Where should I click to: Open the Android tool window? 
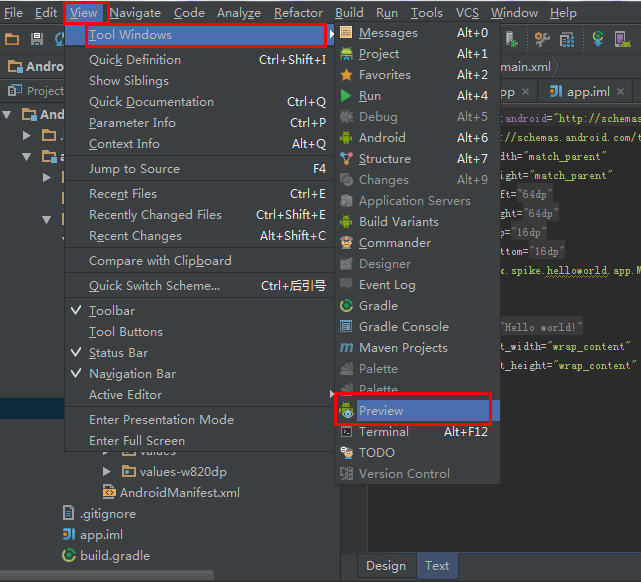pyautogui.click(x=417, y=138)
